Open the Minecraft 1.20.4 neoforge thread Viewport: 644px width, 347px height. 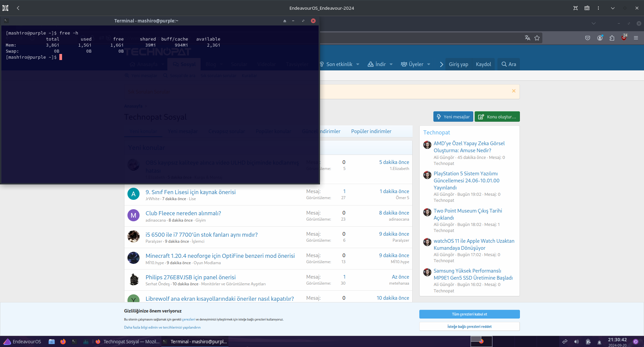tap(220, 256)
